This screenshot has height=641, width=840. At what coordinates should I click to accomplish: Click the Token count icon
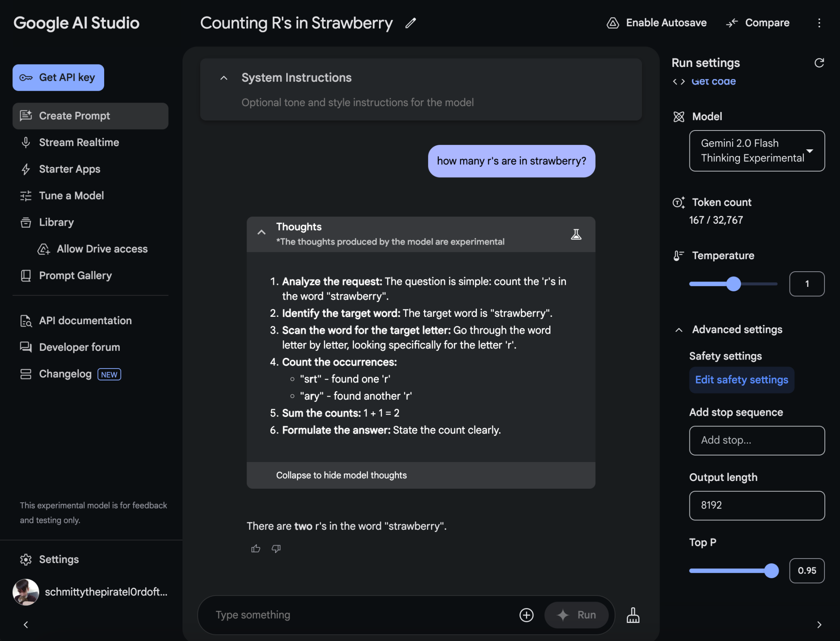click(678, 202)
